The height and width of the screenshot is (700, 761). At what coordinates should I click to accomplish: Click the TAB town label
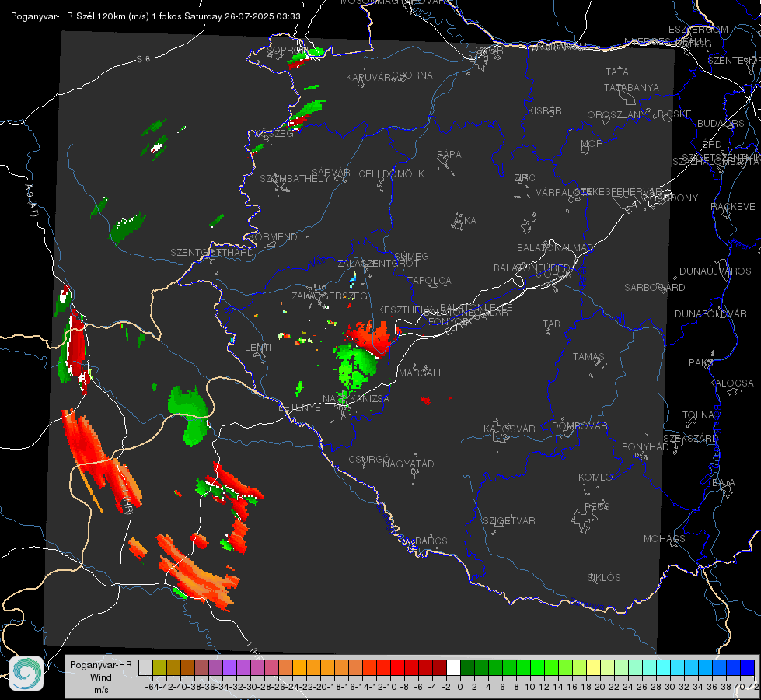551,324
